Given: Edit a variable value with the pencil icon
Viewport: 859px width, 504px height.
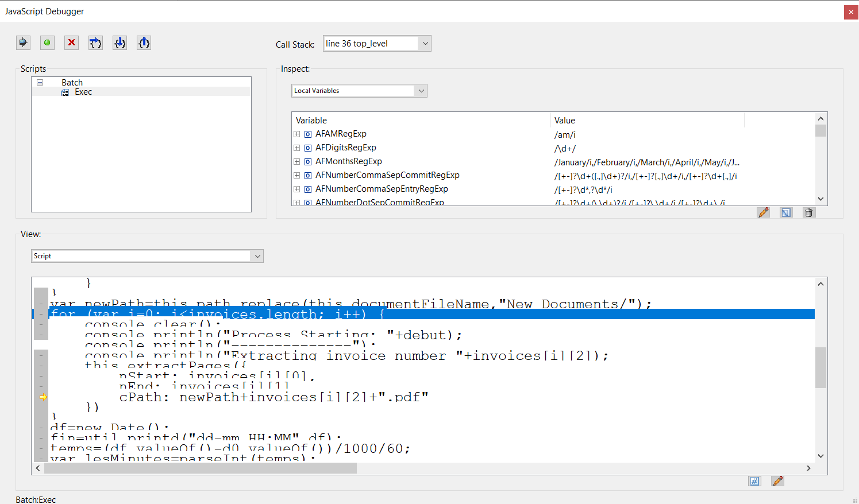Looking at the screenshot, I should [763, 212].
